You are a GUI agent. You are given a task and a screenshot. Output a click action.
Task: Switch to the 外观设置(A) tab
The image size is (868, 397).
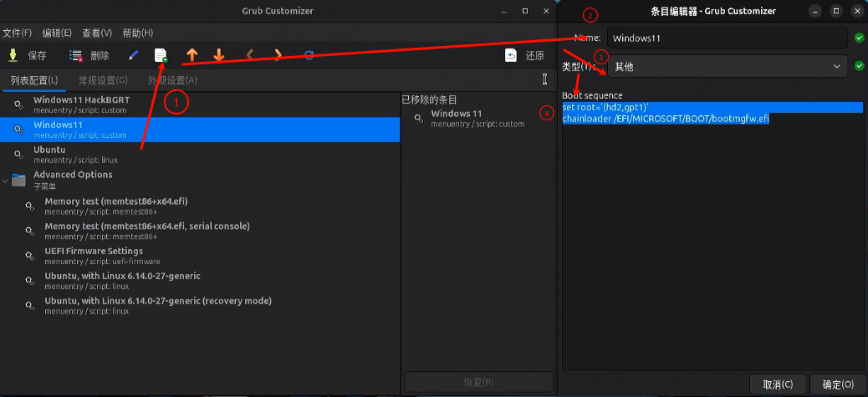(x=172, y=80)
